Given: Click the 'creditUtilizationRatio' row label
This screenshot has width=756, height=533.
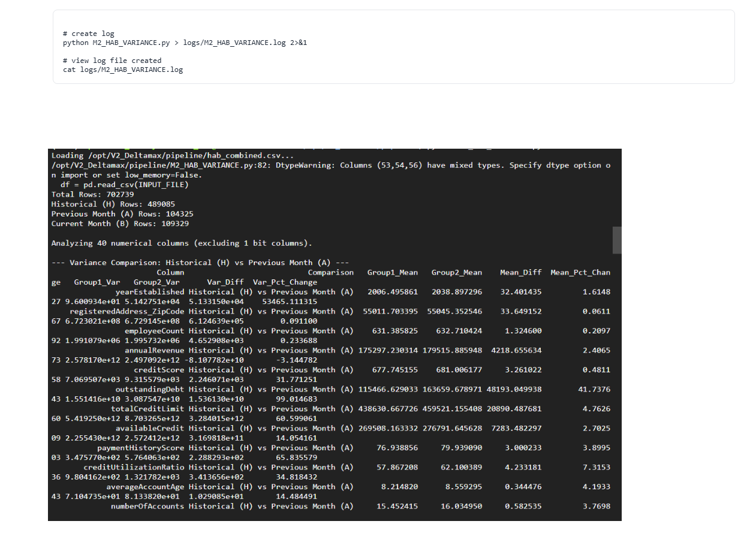Looking at the screenshot, I should (134, 467).
